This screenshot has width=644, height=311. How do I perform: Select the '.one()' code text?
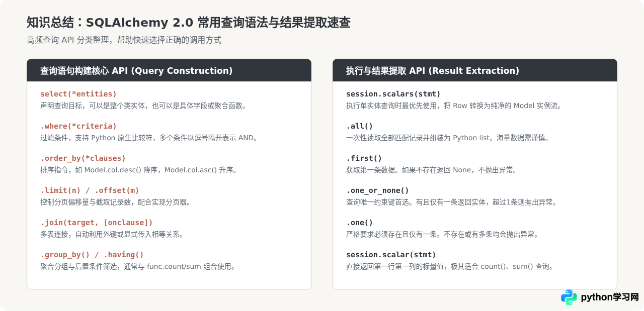(x=360, y=223)
